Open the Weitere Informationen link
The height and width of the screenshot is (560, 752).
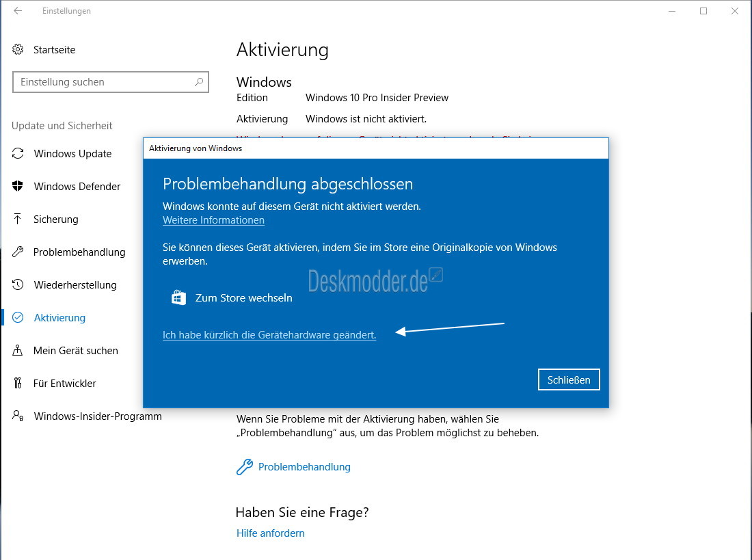[x=213, y=220]
